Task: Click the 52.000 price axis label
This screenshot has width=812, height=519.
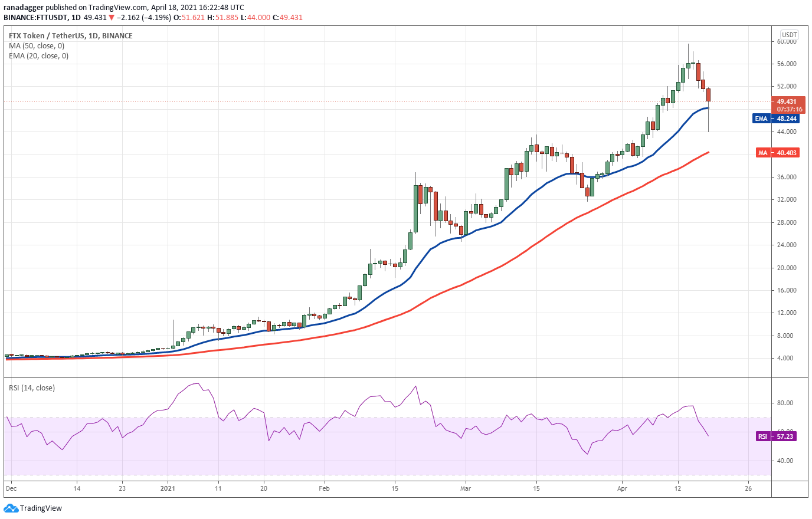Action: (x=787, y=86)
